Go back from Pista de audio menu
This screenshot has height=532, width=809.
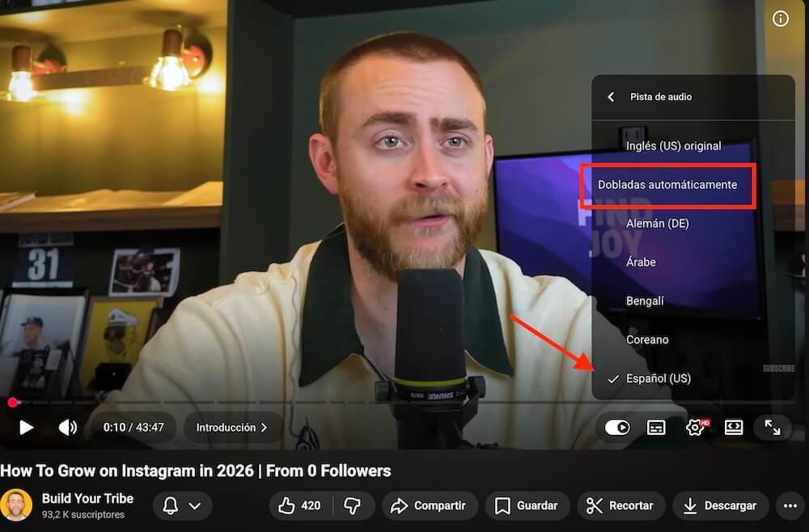point(612,97)
